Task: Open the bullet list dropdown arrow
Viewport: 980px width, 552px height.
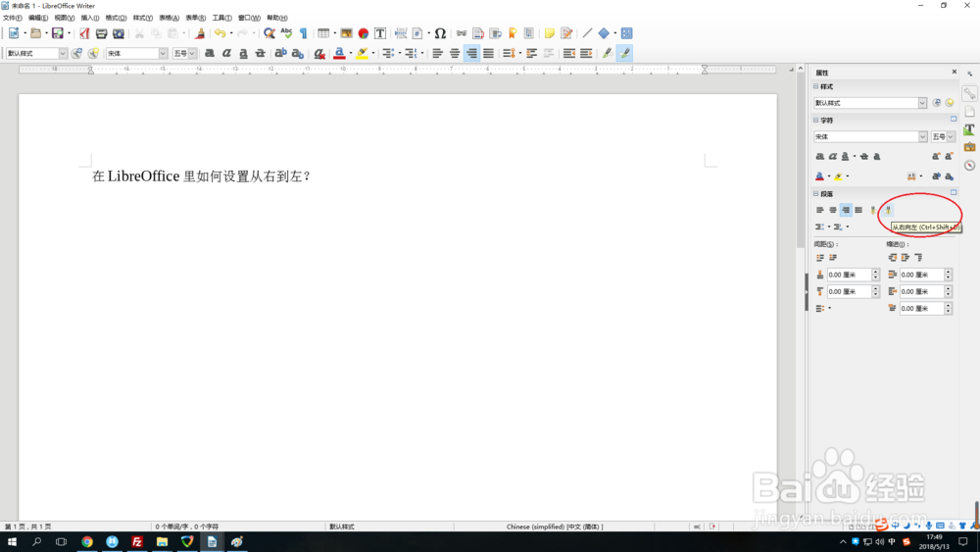Action: coord(400,53)
